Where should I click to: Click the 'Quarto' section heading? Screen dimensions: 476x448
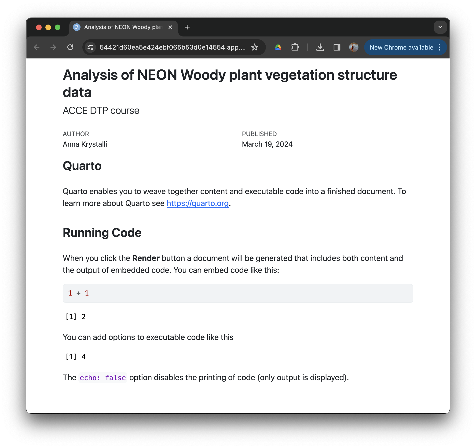(82, 166)
